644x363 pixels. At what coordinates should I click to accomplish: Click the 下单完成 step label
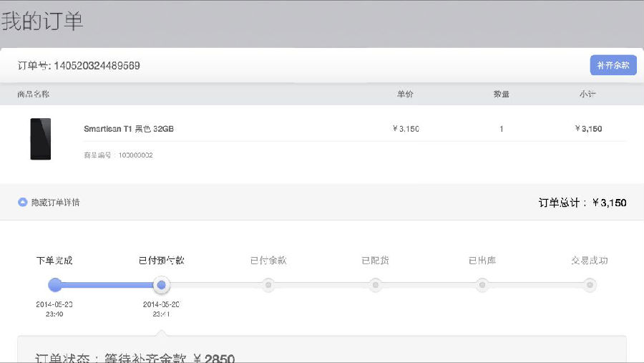(x=54, y=260)
